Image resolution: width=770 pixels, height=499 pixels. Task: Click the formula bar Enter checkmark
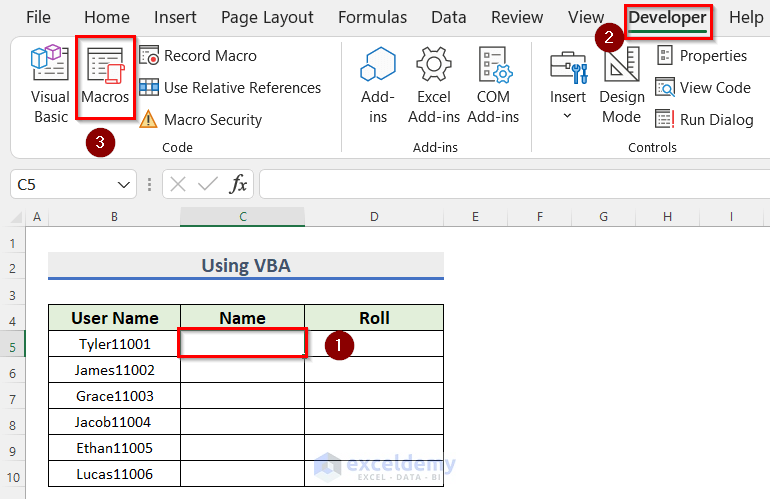[x=208, y=185]
